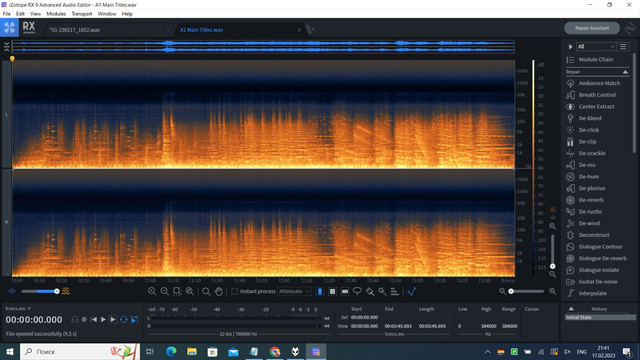Open the Modules menu
The image size is (640, 360).
(56, 14)
